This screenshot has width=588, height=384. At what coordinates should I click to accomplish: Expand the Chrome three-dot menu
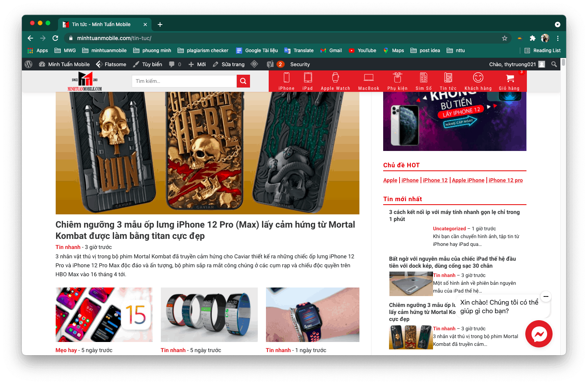pyautogui.click(x=558, y=38)
